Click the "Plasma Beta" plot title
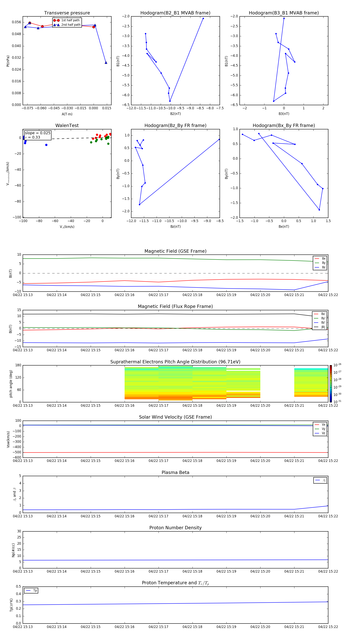Viewport: 351px width, 644px height. pos(175,473)
